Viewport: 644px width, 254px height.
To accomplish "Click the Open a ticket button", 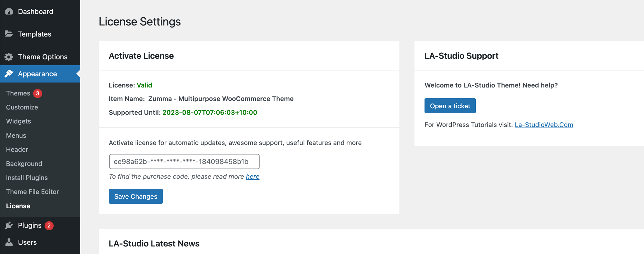I will [x=450, y=106].
